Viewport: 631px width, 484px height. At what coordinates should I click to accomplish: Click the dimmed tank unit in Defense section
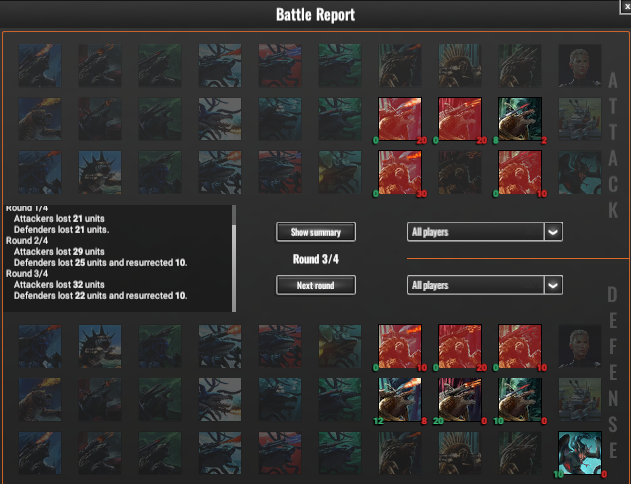579,400
